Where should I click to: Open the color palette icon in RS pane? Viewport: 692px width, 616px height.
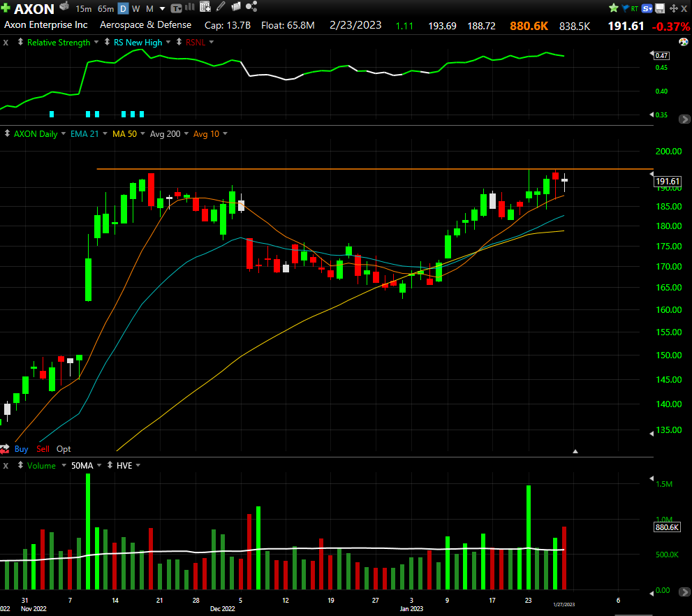(x=683, y=42)
